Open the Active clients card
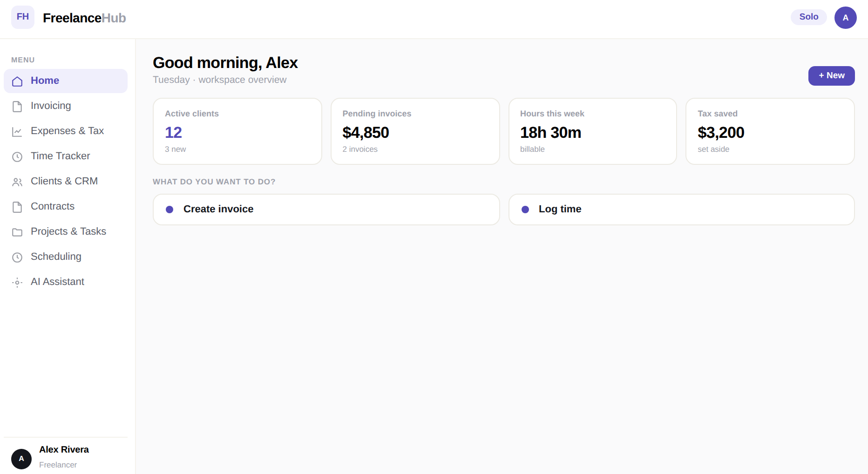Viewport: 868px width, 474px height. coord(237,131)
